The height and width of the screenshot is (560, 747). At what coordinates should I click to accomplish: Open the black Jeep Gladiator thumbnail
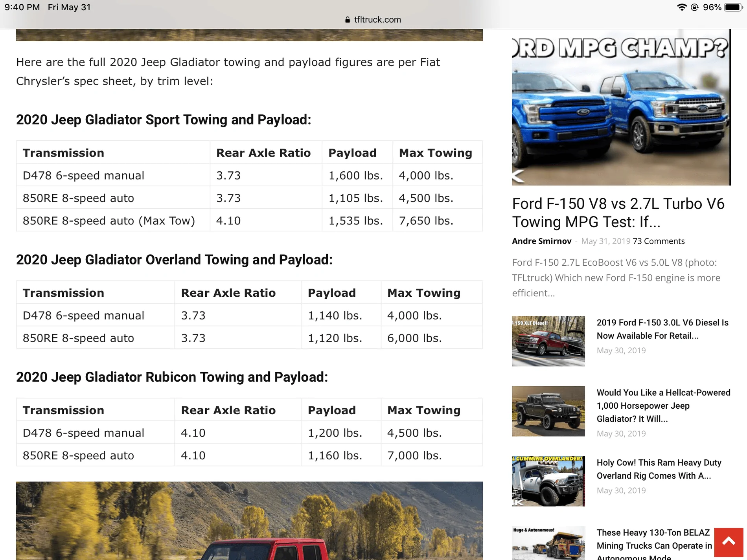point(548,411)
